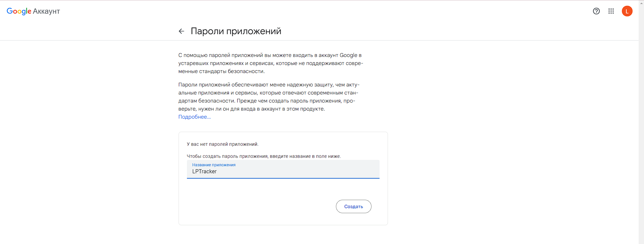Click the Создать button
This screenshot has width=644, height=244.
pos(354,206)
